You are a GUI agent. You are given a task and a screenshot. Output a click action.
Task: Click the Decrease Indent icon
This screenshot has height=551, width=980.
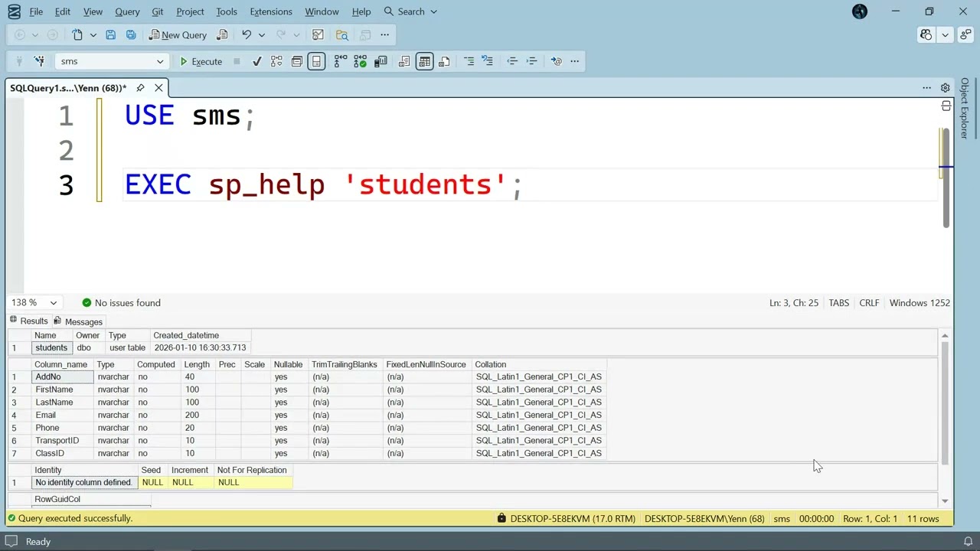pyautogui.click(x=512, y=61)
